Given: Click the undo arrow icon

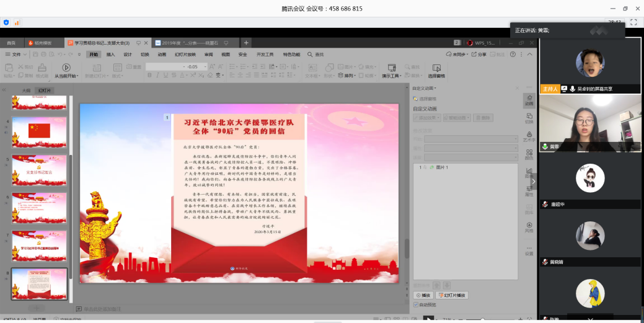Looking at the screenshot, I should 60,54.
